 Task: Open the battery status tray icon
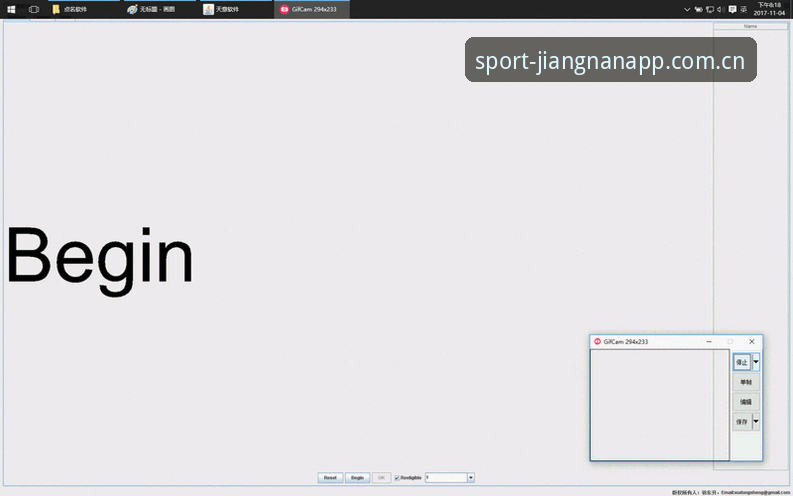click(x=698, y=9)
